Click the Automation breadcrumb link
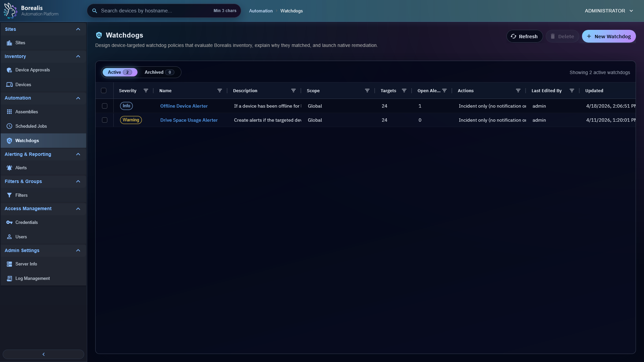Viewport: 644px width, 362px height. tap(261, 11)
